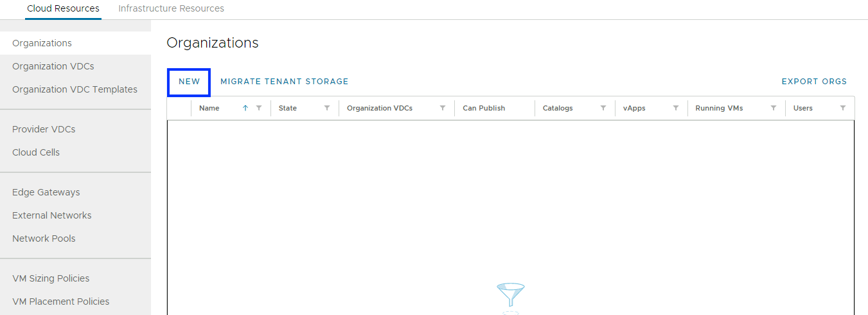868x315 pixels.
Task: Sort by the Can Publish column header
Action: pyautogui.click(x=484, y=108)
